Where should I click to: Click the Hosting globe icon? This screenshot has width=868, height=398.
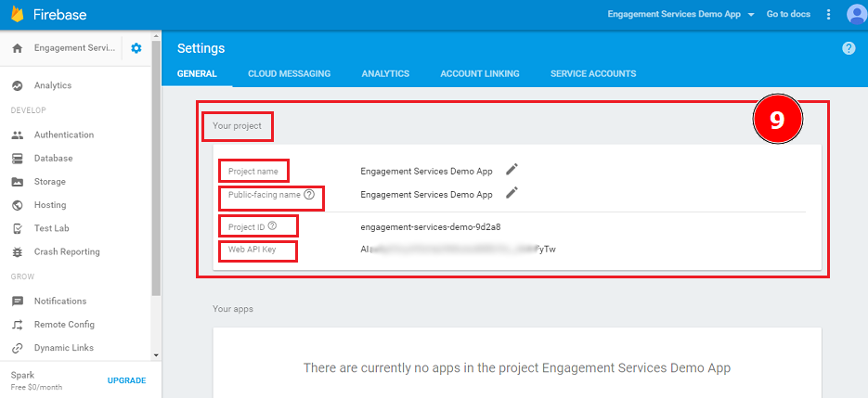[17, 205]
